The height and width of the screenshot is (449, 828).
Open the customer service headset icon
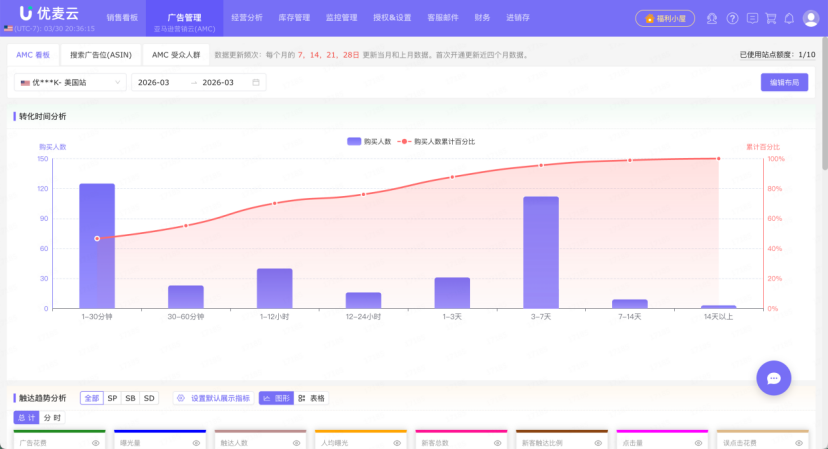(711, 18)
